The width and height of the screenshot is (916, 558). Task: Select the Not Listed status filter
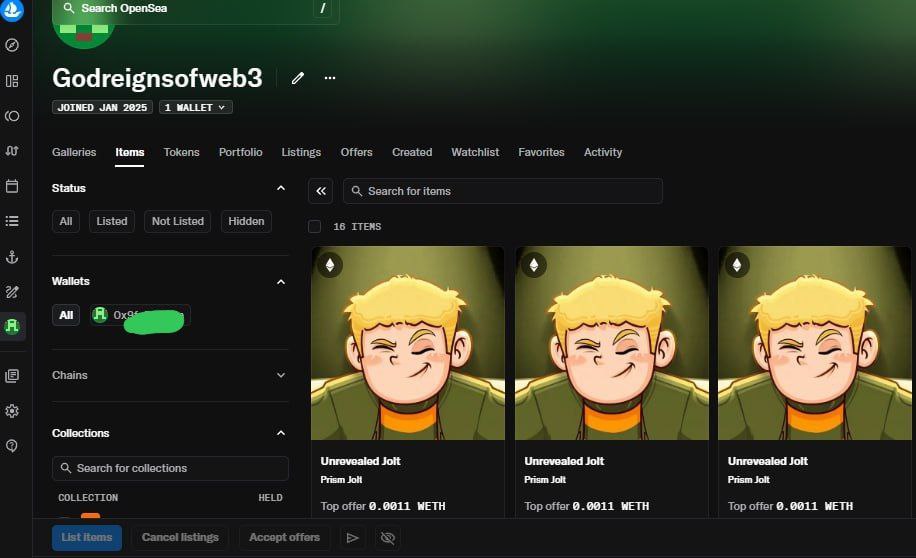(x=178, y=221)
